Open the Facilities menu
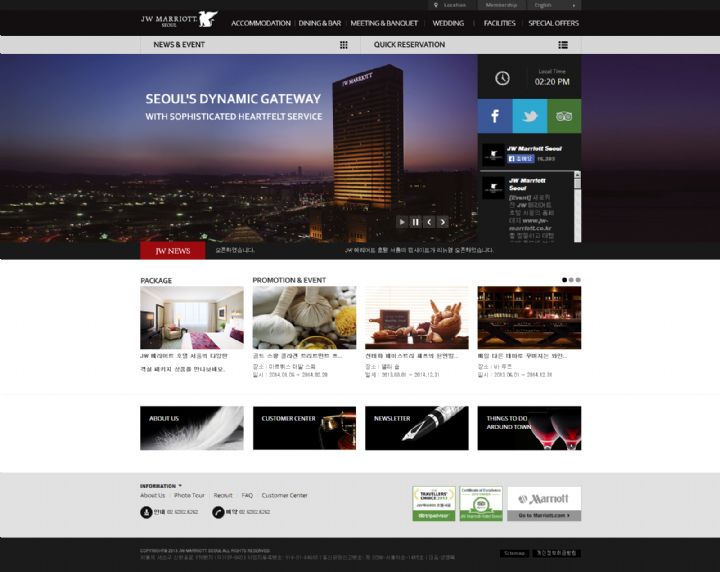 point(500,23)
